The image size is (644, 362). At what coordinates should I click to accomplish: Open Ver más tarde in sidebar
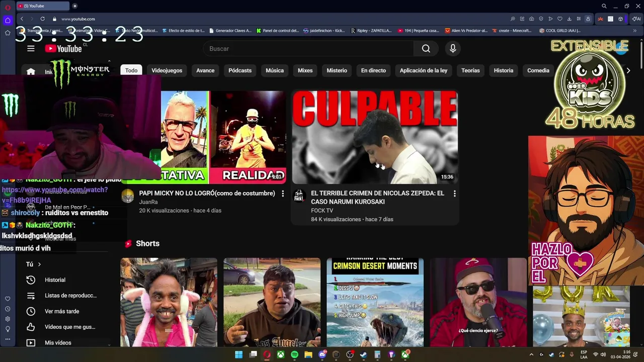(x=62, y=311)
